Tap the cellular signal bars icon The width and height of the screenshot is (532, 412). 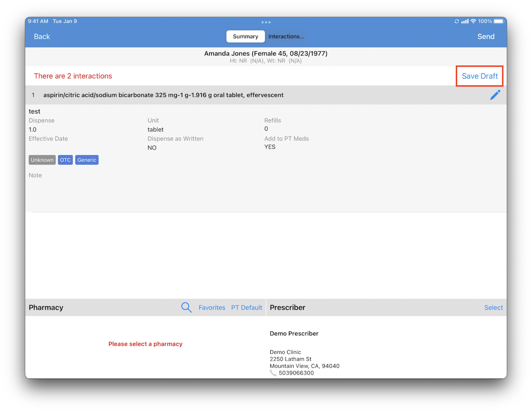click(x=465, y=21)
